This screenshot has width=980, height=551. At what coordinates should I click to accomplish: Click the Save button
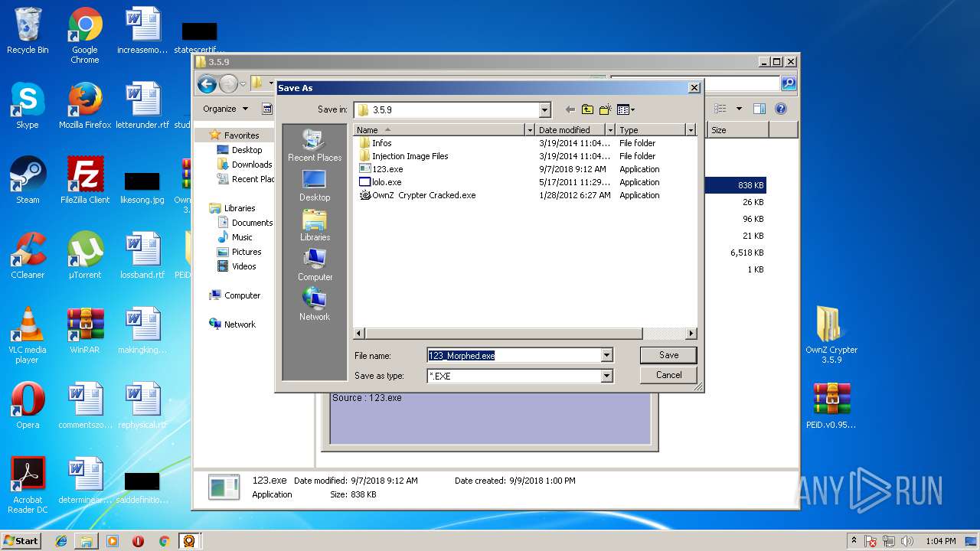pos(668,355)
